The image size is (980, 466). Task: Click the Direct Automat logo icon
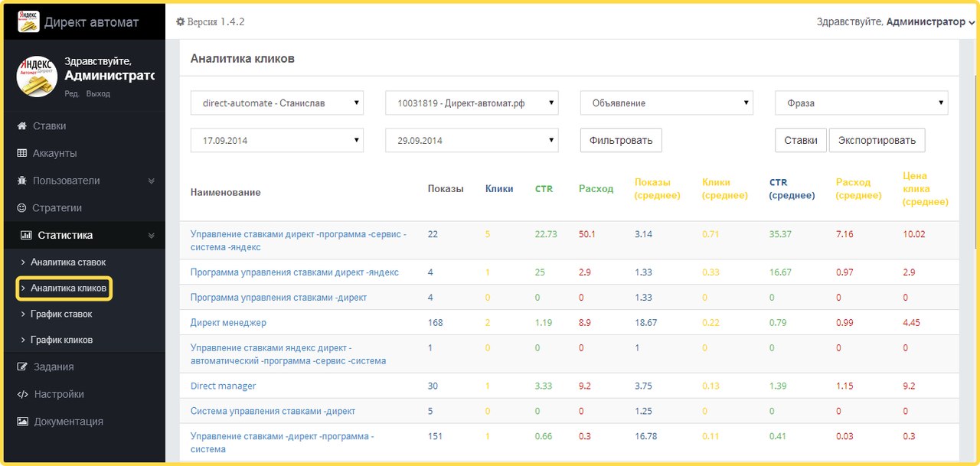coord(28,21)
